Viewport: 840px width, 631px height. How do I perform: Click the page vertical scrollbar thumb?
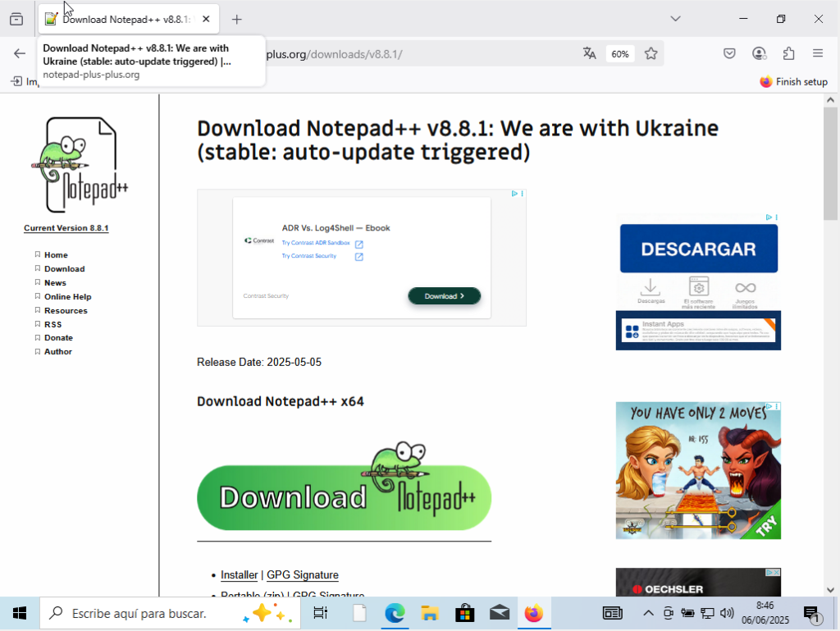[830, 163]
